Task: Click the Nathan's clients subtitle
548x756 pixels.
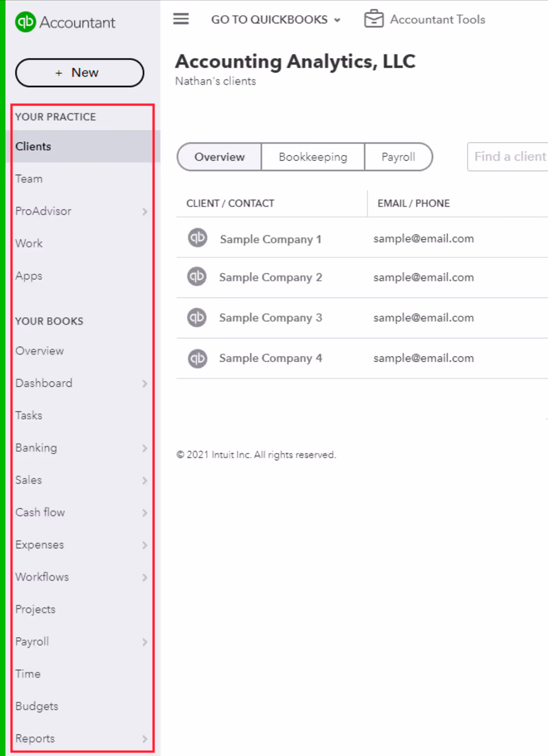Action: coord(216,81)
